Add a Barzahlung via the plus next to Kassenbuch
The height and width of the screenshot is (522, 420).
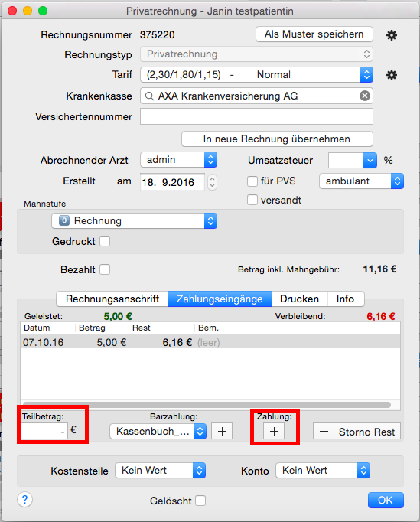click(x=222, y=432)
